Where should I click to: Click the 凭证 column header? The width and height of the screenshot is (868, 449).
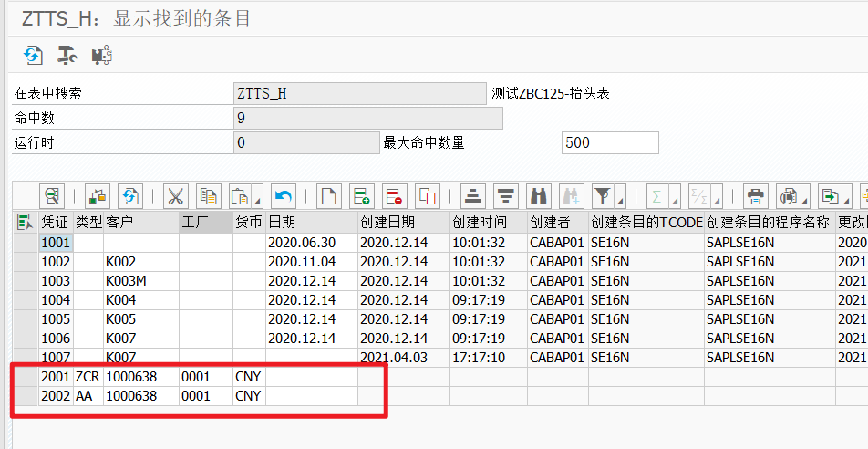click(56, 223)
